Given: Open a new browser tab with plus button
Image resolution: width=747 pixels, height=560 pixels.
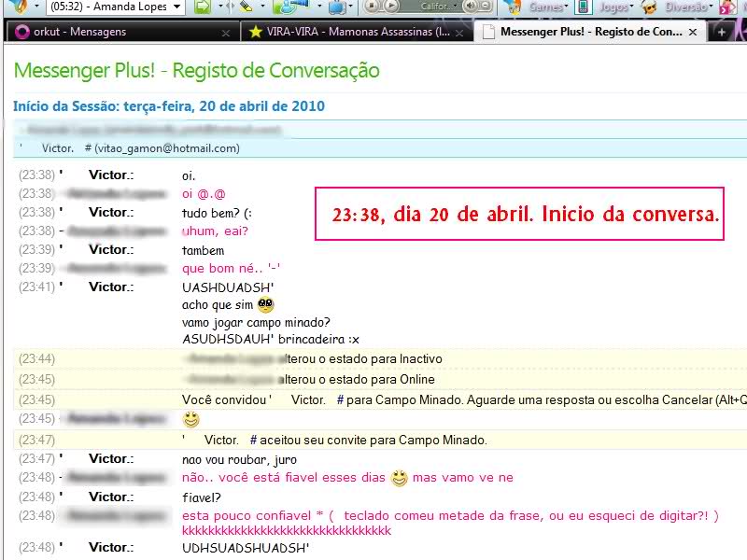Looking at the screenshot, I should click(721, 32).
